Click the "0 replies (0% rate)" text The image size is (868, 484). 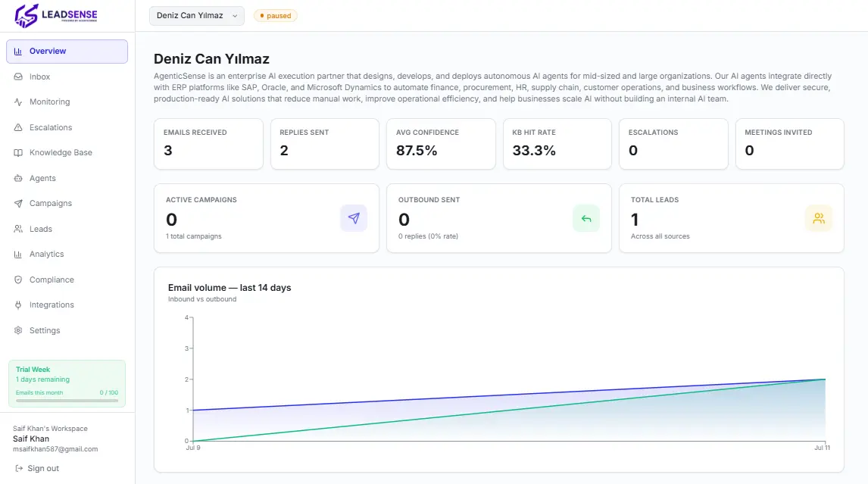(x=429, y=236)
